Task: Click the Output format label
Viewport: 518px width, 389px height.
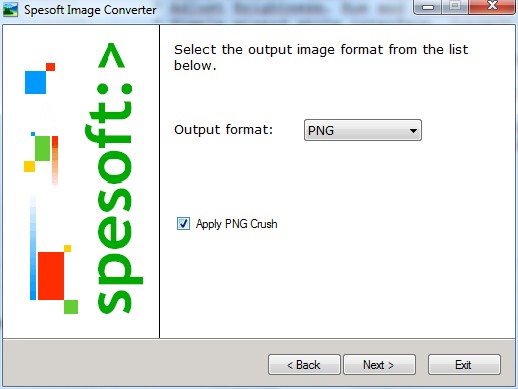Action: point(223,130)
